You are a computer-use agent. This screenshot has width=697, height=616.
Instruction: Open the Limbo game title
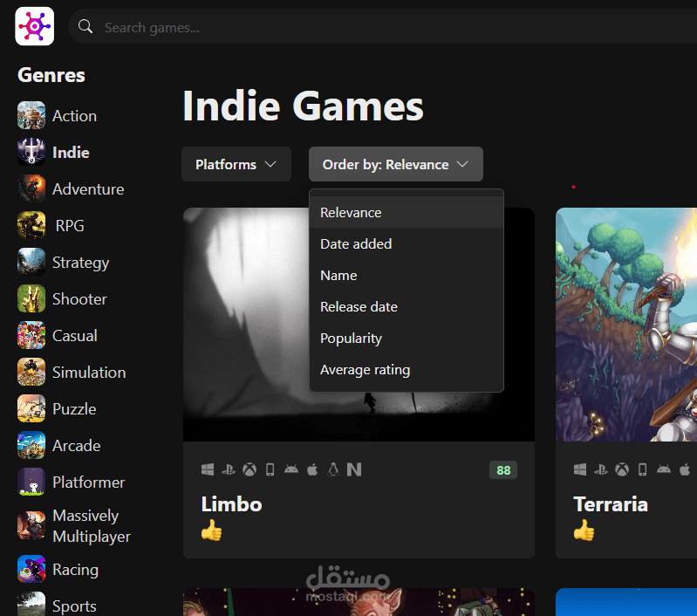point(231,504)
